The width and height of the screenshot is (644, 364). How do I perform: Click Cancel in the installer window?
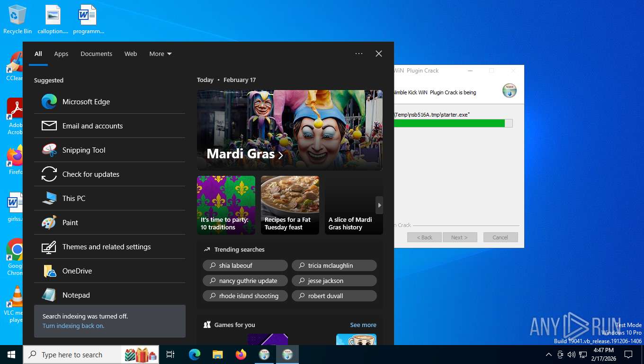pos(501,237)
